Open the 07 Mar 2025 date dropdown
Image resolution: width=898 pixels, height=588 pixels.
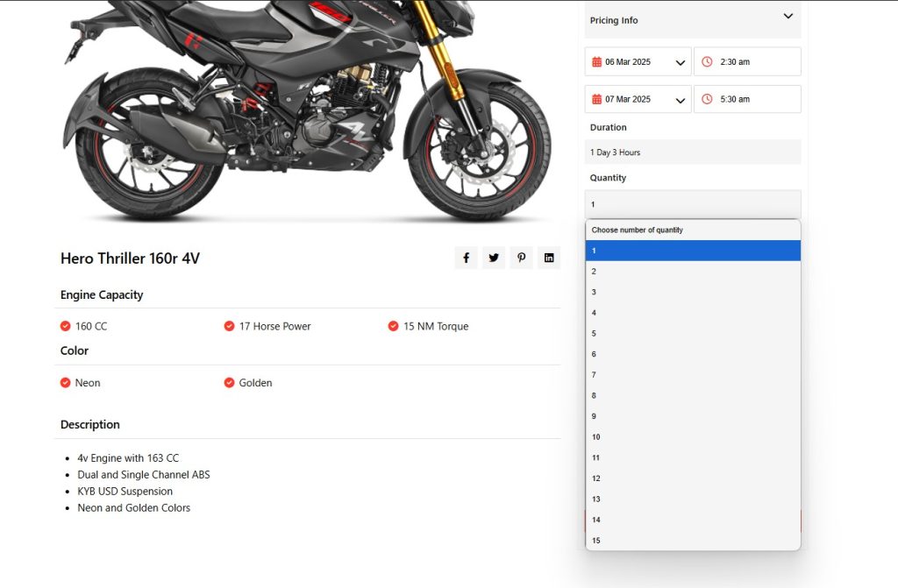point(680,100)
